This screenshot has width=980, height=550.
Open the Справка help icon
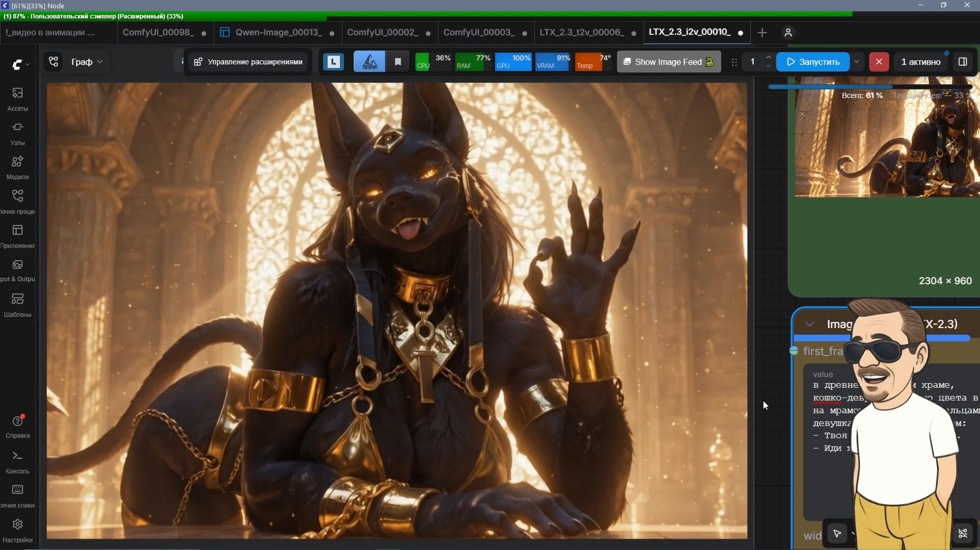17,427
